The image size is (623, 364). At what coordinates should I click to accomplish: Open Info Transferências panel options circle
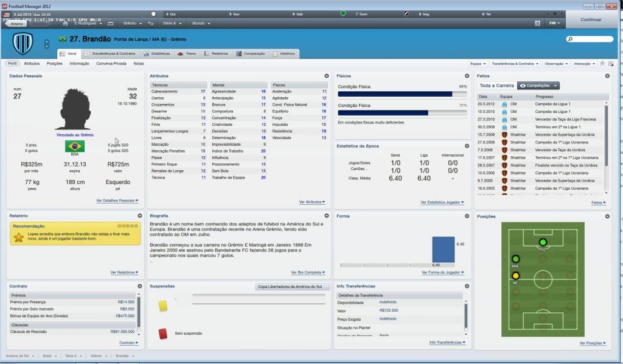pos(467,286)
